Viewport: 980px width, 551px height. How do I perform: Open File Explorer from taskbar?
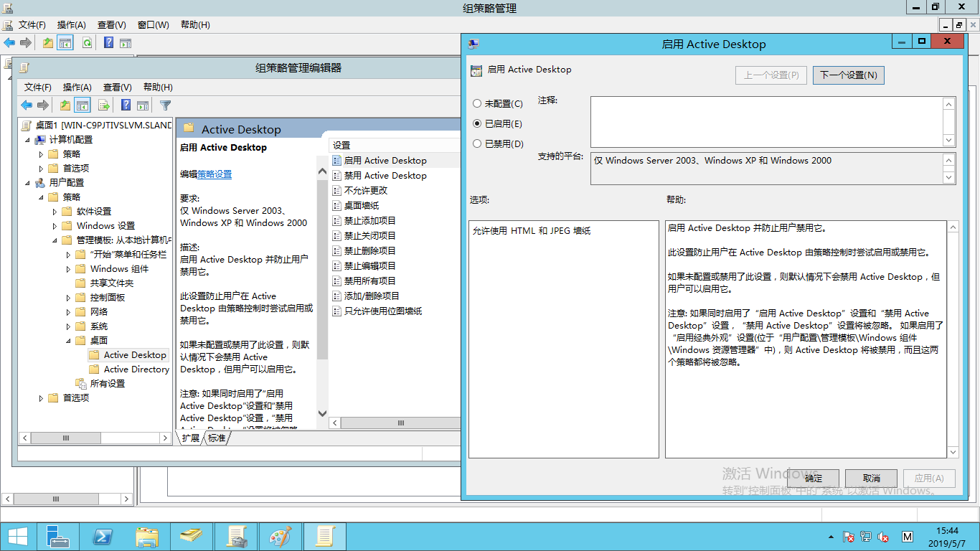tap(148, 536)
